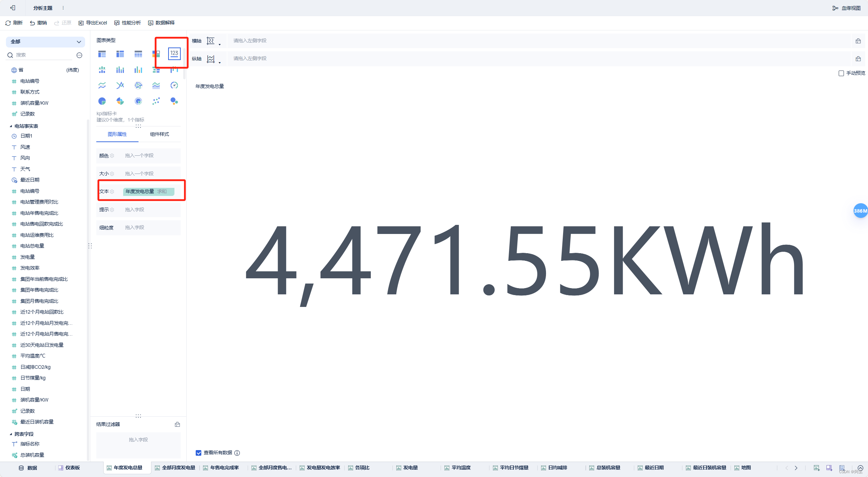Click the back exit icon at top left
This screenshot has width=868, height=477.
pyautogui.click(x=13, y=8)
